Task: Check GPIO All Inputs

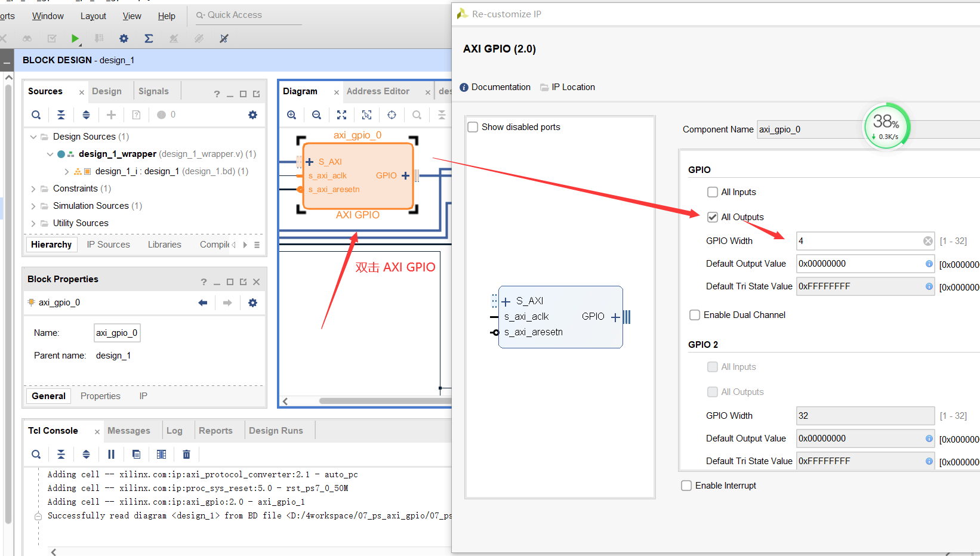Action: [x=712, y=192]
